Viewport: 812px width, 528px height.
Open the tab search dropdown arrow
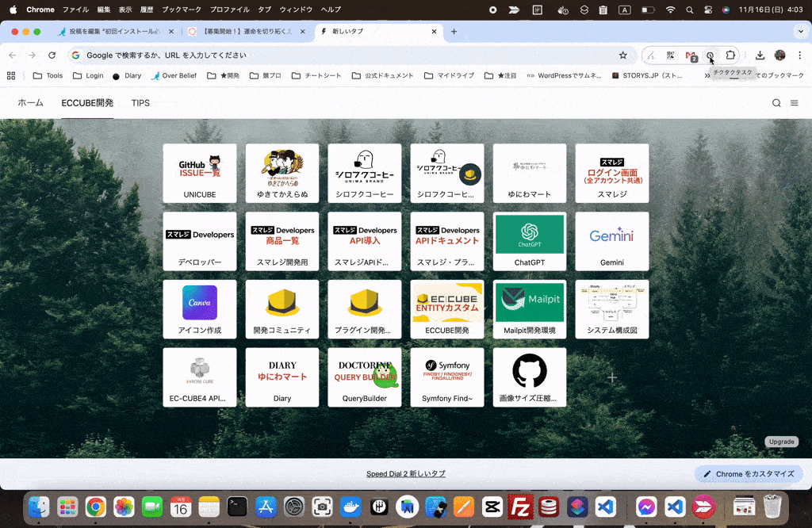pos(800,32)
